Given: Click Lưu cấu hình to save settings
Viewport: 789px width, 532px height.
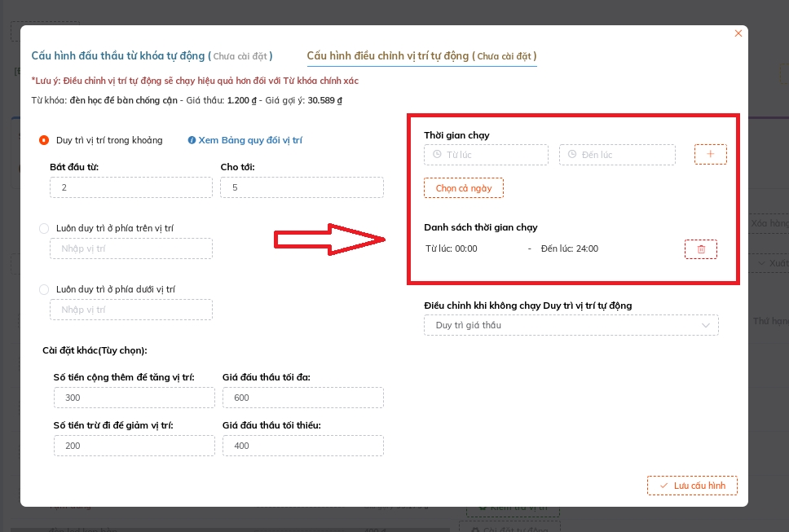Looking at the screenshot, I should (692, 486).
